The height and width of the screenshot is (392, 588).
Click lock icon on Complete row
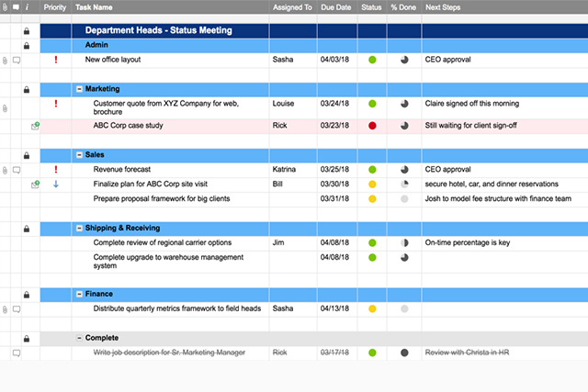click(x=27, y=339)
